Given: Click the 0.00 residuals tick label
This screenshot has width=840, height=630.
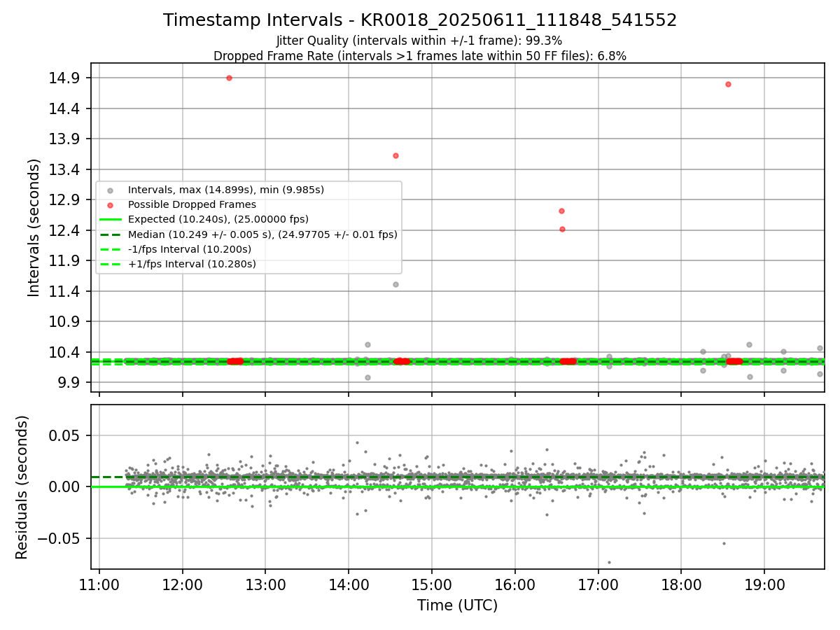Looking at the screenshot, I should click(64, 486).
